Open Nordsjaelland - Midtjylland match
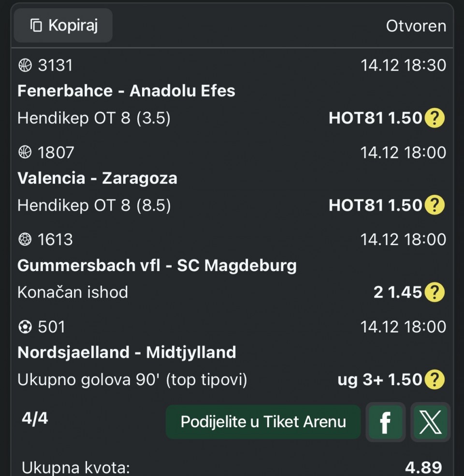The width and height of the screenshot is (464, 476). [127, 352]
